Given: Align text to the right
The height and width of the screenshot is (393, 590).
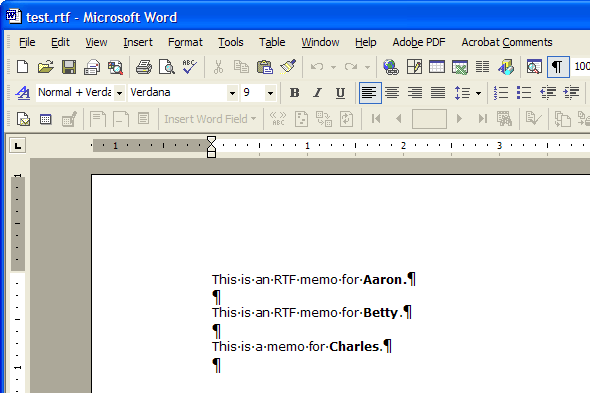Looking at the screenshot, I should pos(415,93).
